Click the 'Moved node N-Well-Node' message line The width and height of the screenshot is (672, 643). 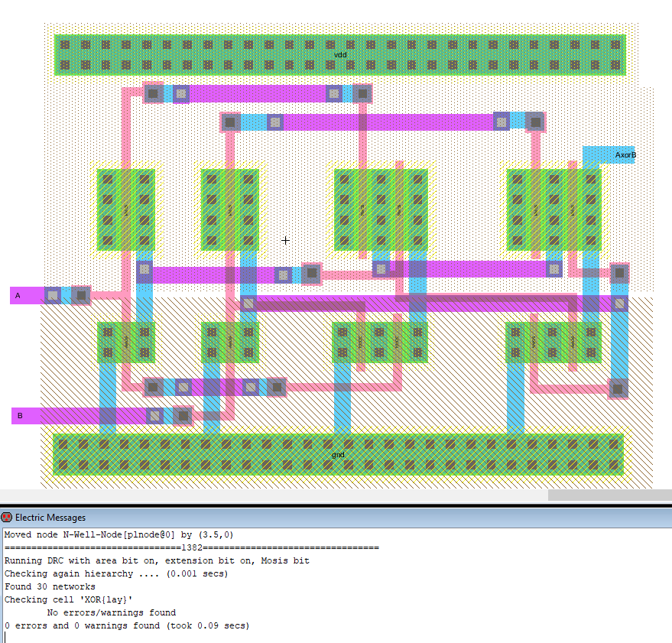(118, 534)
